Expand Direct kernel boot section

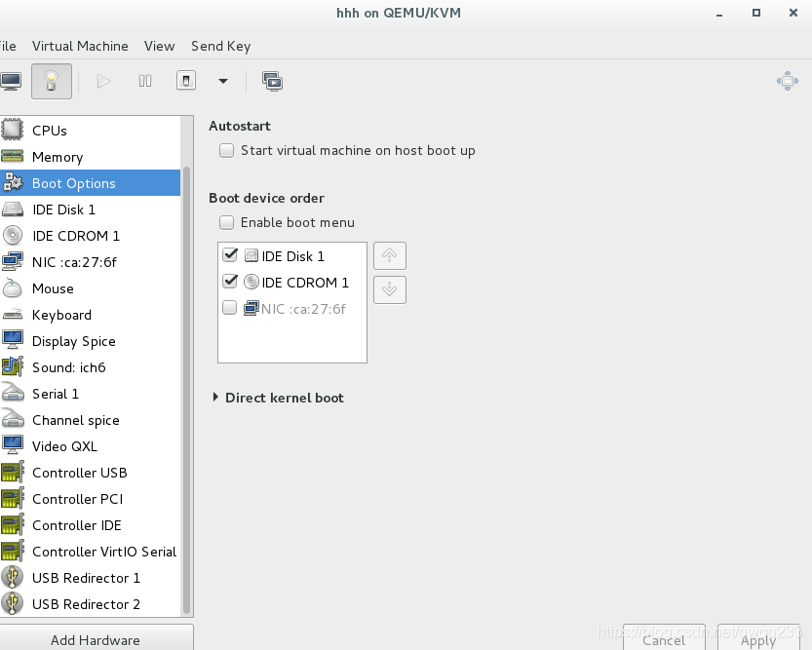215,398
